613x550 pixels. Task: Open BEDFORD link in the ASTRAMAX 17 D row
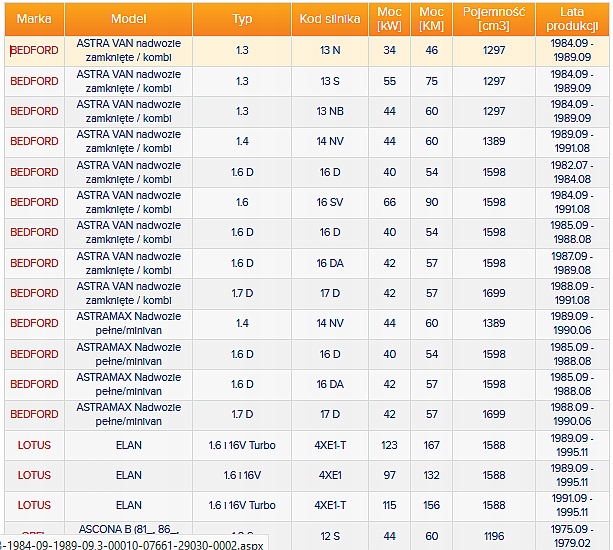click(34, 414)
